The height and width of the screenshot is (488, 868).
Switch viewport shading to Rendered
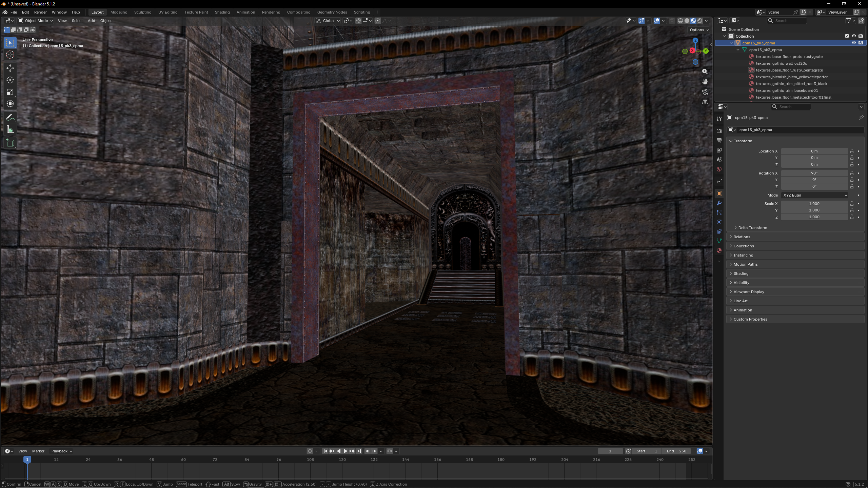(700, 21)
